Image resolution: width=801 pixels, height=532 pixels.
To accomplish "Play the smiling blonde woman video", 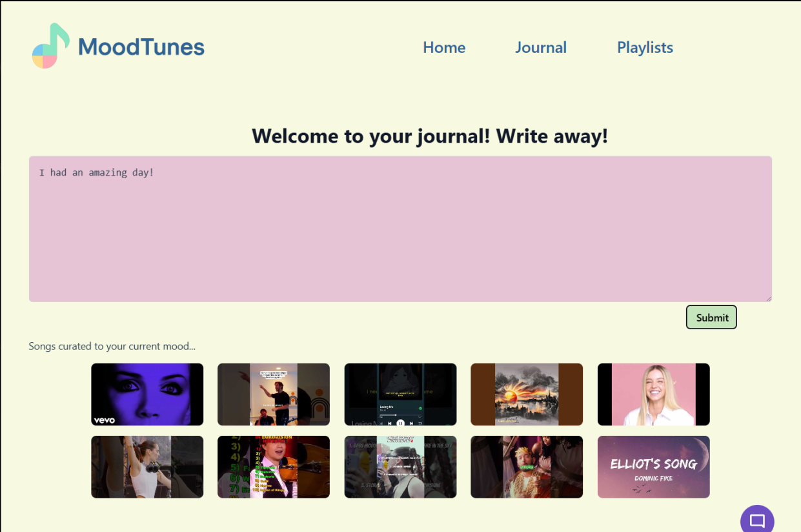I will (x=653, y=394).
